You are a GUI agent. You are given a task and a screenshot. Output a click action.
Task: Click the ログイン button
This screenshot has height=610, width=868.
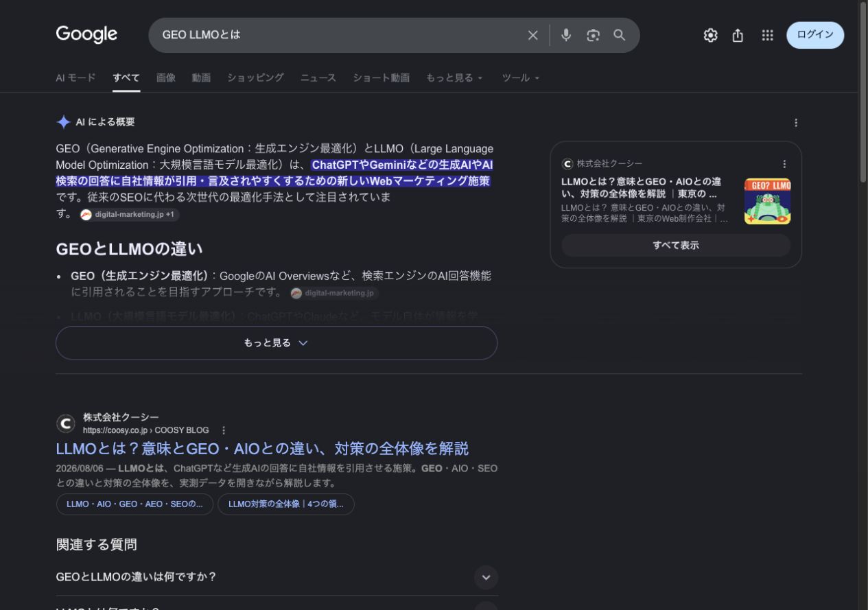click(x=815, y=36)
